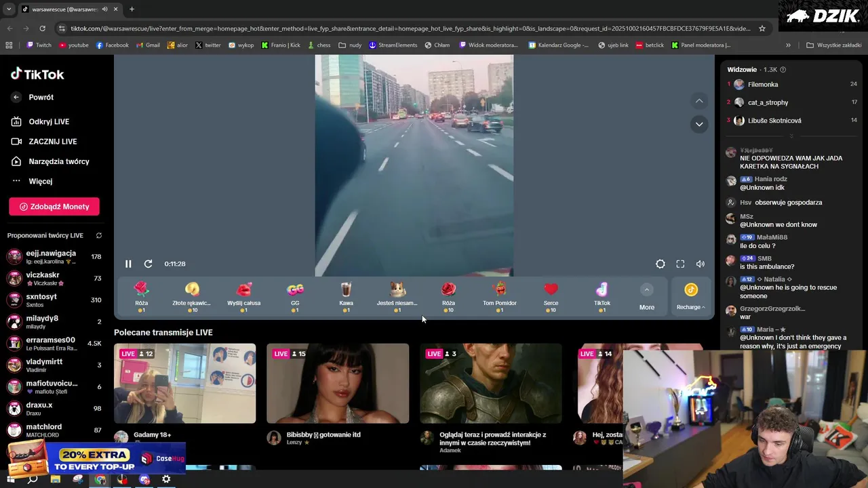The image size is (868, 488).
Task: Click the TikTok logo
Action: pyautogui.click(x=38, y=74)
